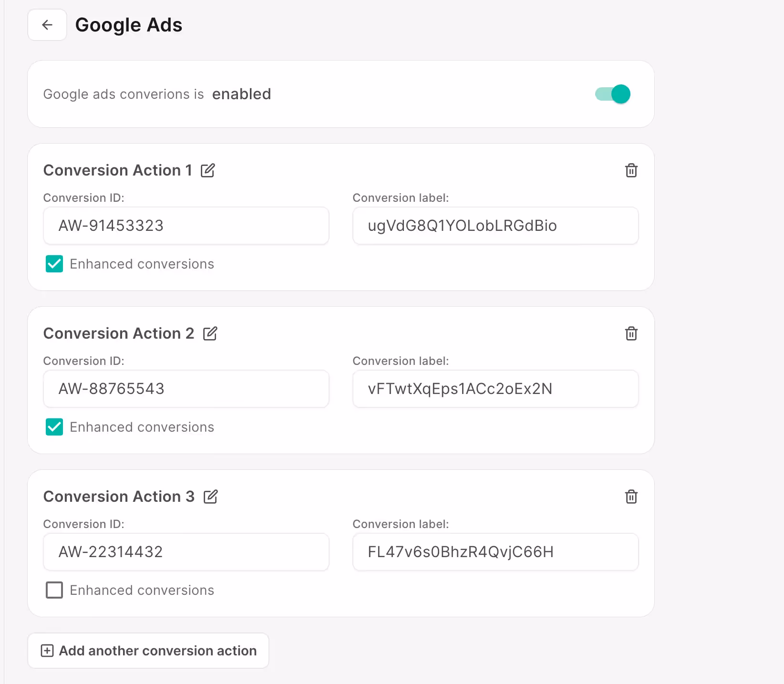The height and width of the screenshot is (684, 784).
Task: Click the AW-88765543 conversion ID field
Action: point(186,389)
